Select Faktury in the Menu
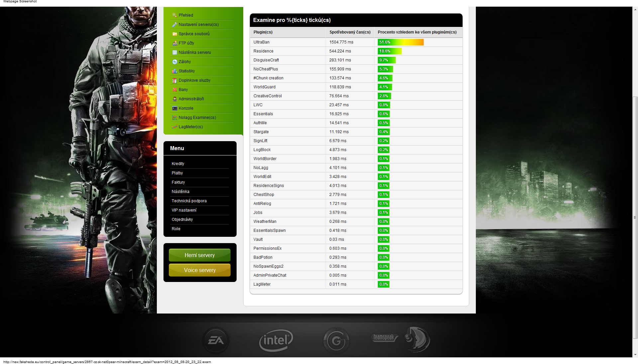 [178, 182]
